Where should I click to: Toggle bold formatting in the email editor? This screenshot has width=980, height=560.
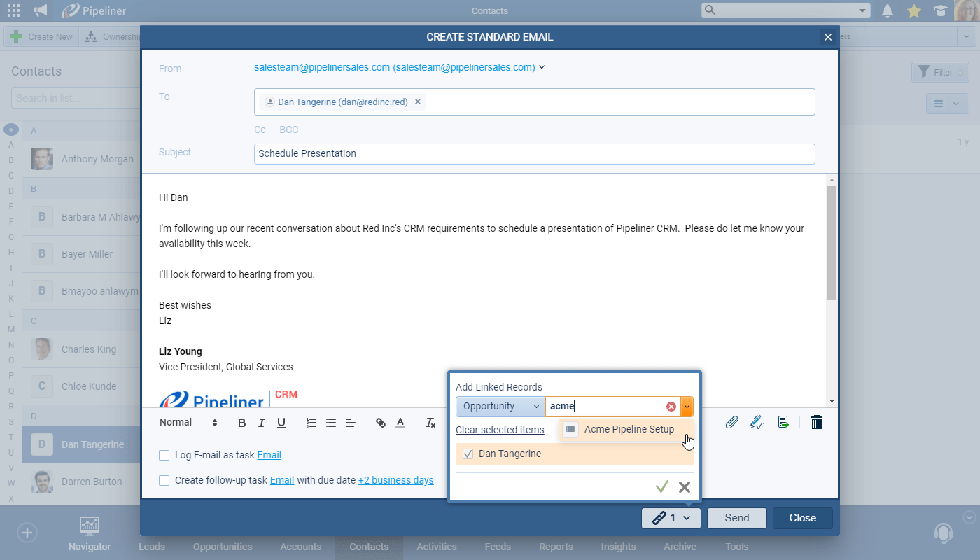click(x=241, y=423)
